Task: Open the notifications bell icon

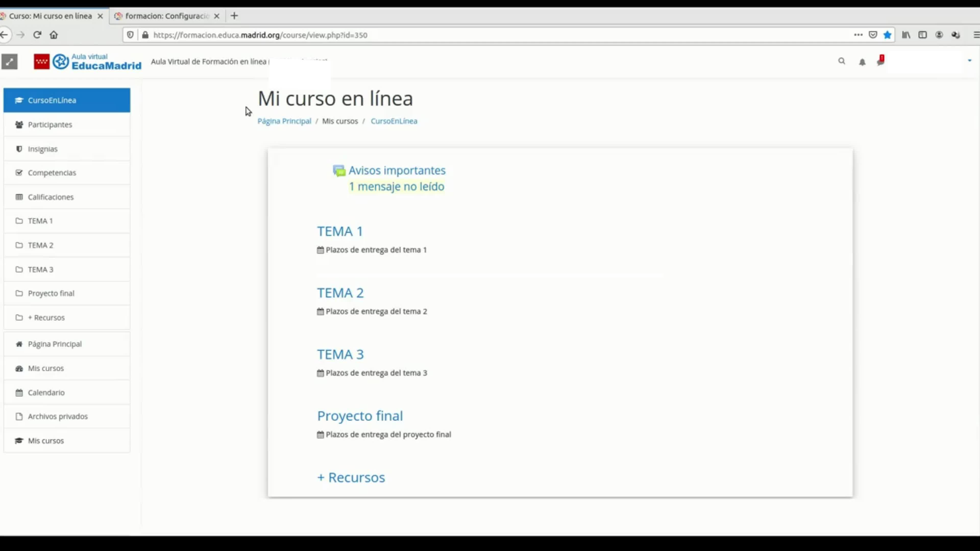Action: 862,62
